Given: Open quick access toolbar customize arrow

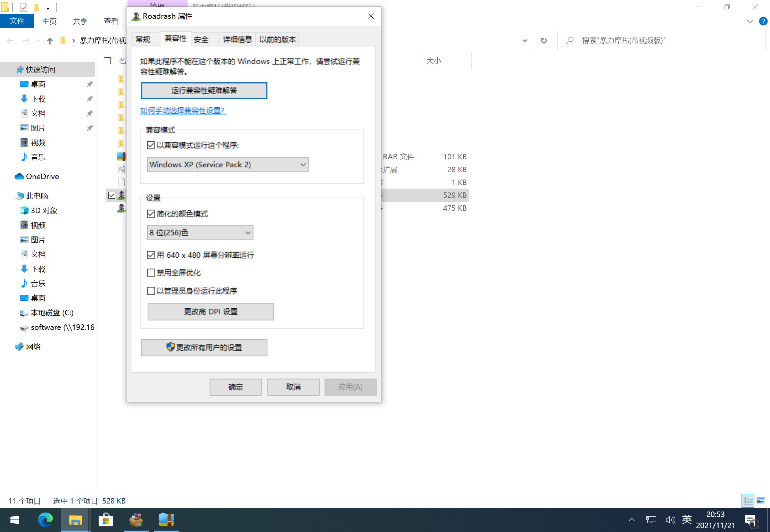Looking at the screenshot, I should 48,8.
